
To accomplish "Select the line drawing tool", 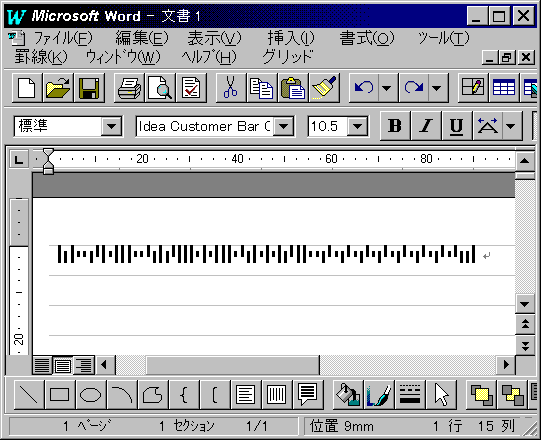I will click(x=29, y=395).
